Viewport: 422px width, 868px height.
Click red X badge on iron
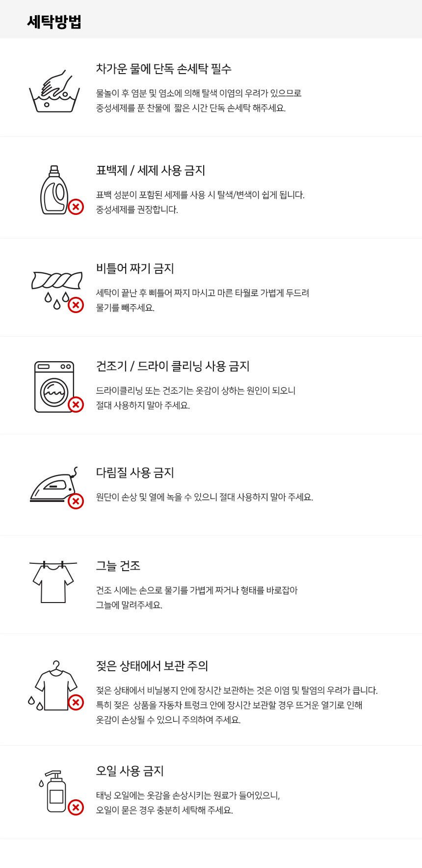pyautogui.click(x=76, y=501)
